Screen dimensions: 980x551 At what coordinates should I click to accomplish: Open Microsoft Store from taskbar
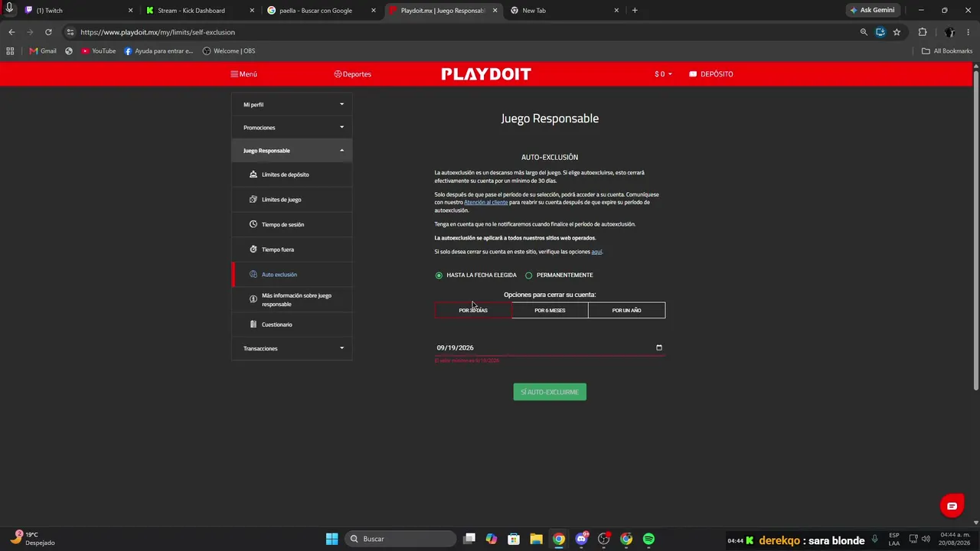click(x=514, y=539)
